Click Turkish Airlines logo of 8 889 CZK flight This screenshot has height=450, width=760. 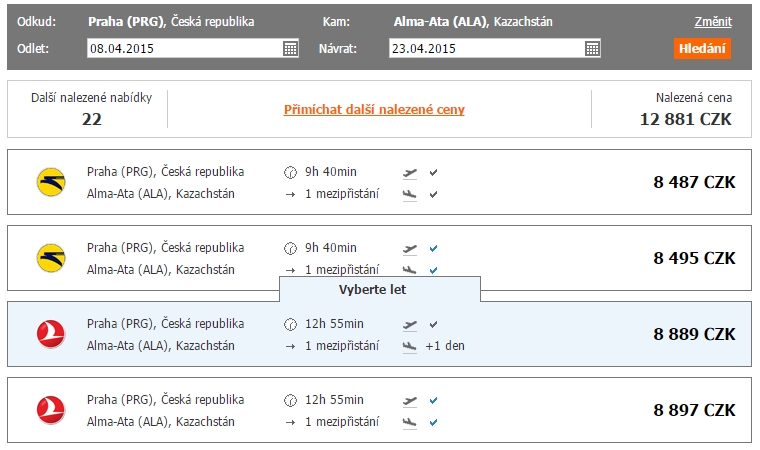point(50,334)
